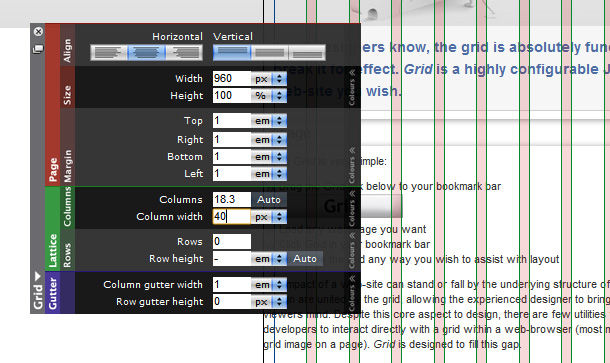Open the Height unit dropdown
This screenshot has height=363, width=610.
coord(269,96)
